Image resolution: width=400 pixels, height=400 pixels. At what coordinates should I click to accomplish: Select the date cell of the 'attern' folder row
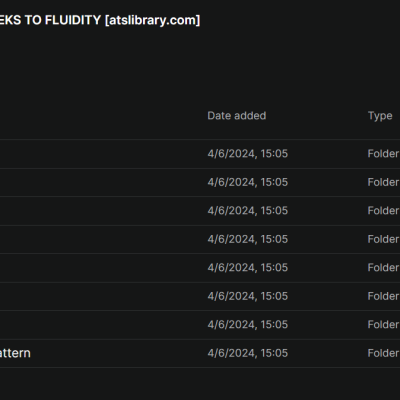(248, 353)
